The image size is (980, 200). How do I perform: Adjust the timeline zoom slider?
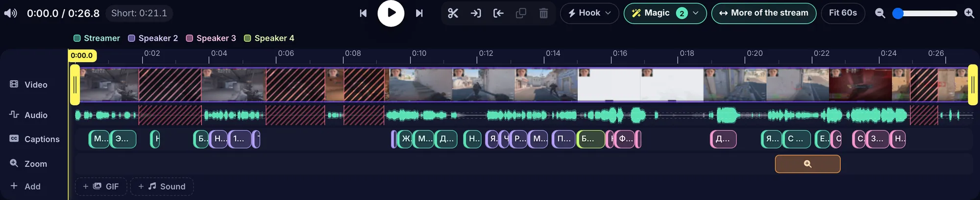pos(925,13)
